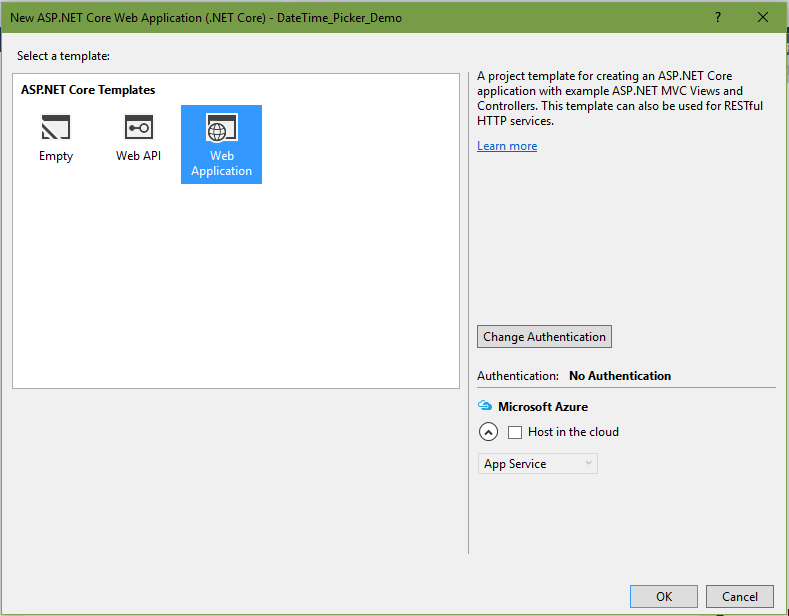This screenshot has height=616, width=789.
Task: Choose the Web Application template
Action: click(221, 144)
